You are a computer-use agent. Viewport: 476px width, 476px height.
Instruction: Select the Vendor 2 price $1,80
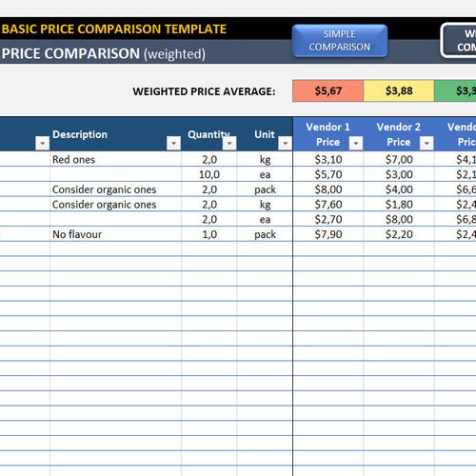click(x=399, y=205)
